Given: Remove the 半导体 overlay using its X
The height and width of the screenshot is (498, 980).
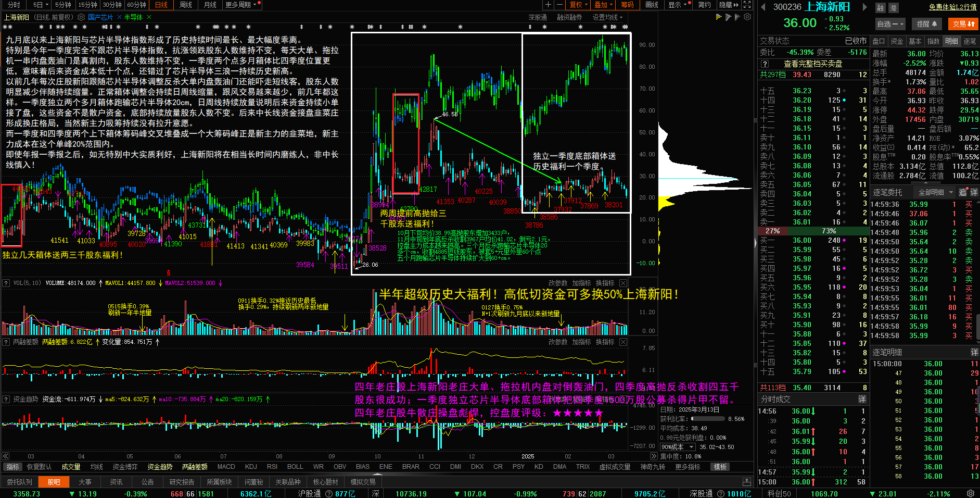Looking at the screenshot, I should coord(148,17).
